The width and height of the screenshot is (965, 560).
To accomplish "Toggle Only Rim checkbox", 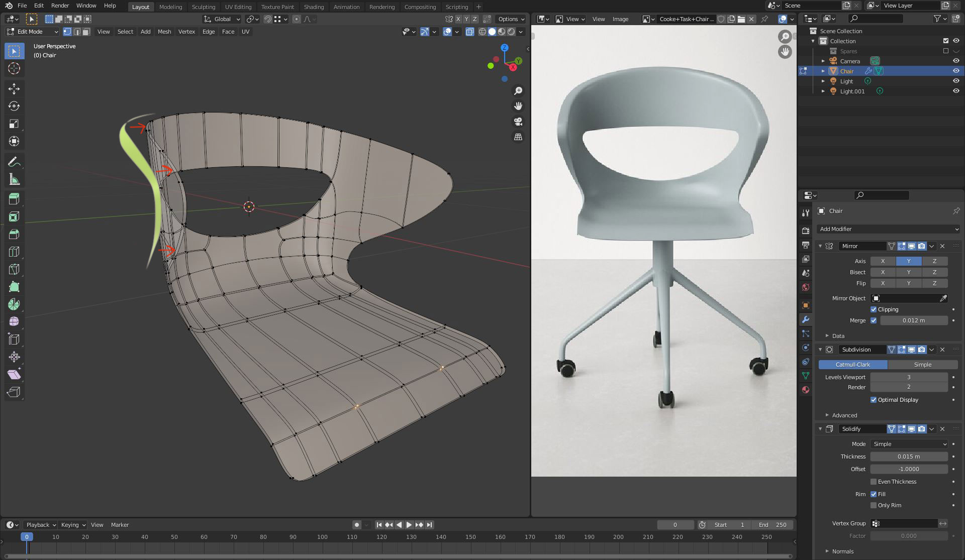I will click(x=874, y=505).
